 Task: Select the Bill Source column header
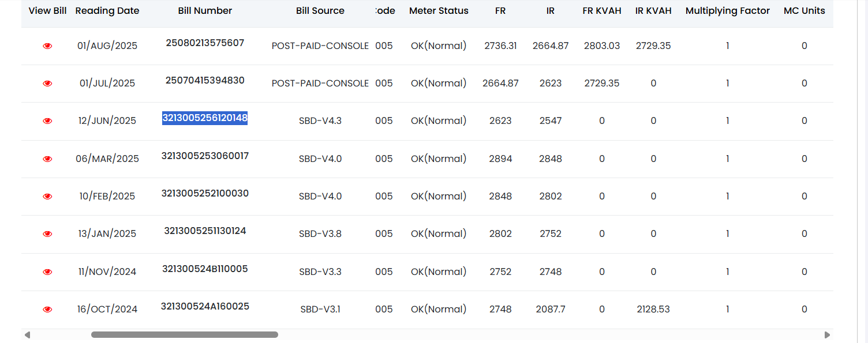coord(320,11)
